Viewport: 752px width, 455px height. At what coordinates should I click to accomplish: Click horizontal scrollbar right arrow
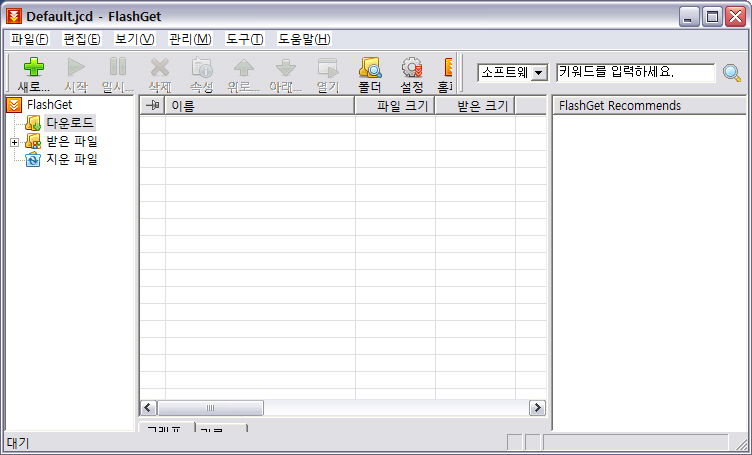537,408
